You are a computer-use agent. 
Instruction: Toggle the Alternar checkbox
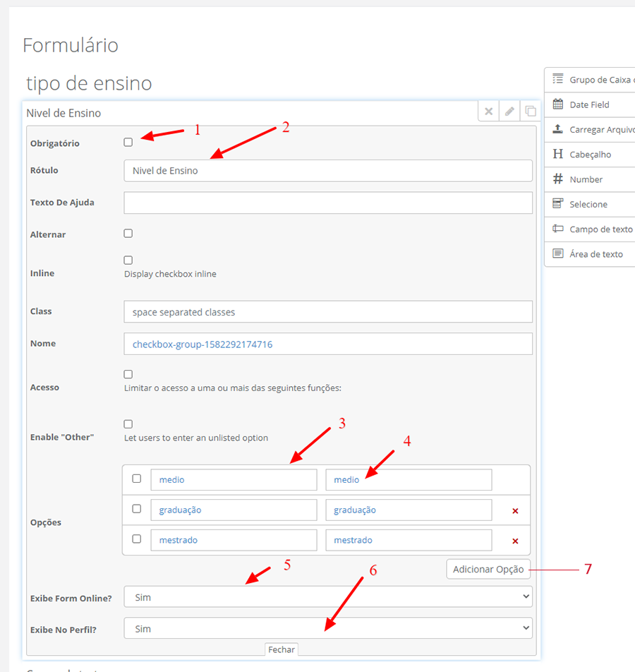point(128,234)
